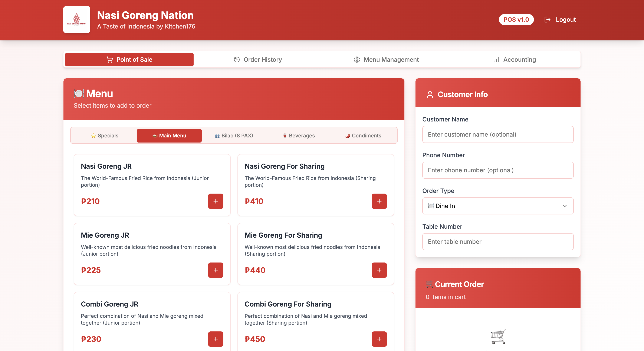
Task: Click the Customer Info heading
Action: click(462, 94)
